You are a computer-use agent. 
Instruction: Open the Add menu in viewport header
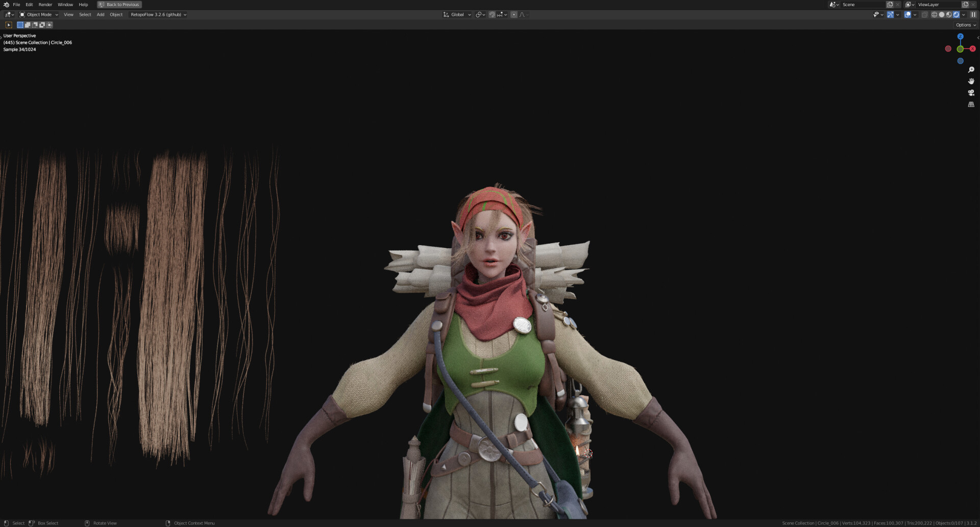pos(101,15)
